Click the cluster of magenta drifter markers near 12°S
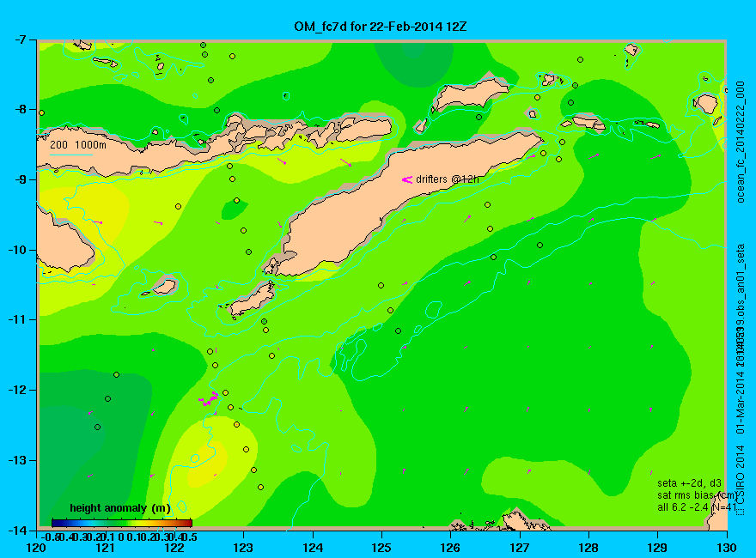756x558 pixels. click(208, 399)
